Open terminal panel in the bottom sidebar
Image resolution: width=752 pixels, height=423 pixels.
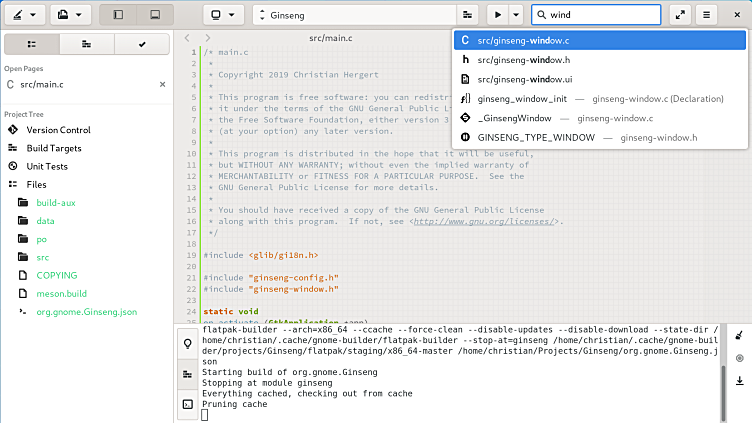pyautogui.click(x=187, y=404)
